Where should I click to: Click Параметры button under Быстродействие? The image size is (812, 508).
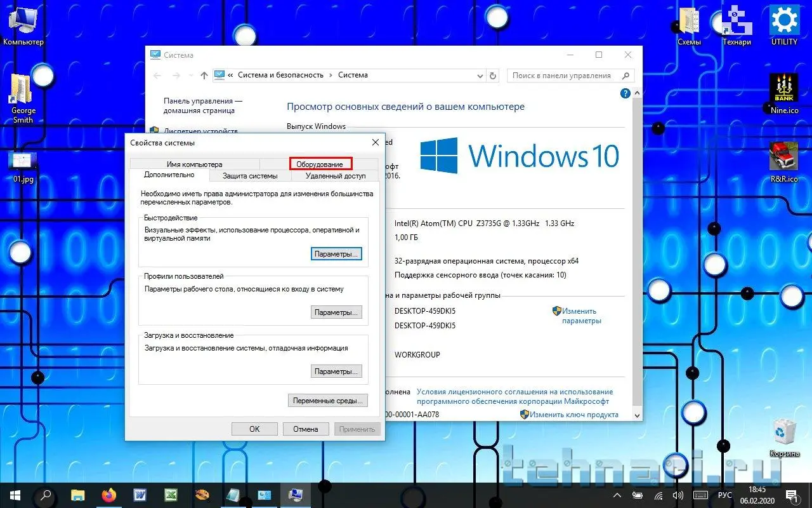pos(336,254)
